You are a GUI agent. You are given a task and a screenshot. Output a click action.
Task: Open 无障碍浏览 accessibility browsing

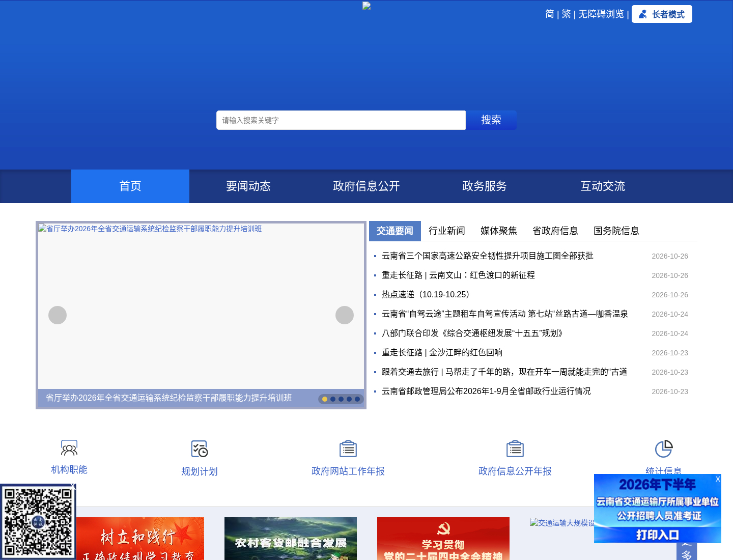click(601, 14)
